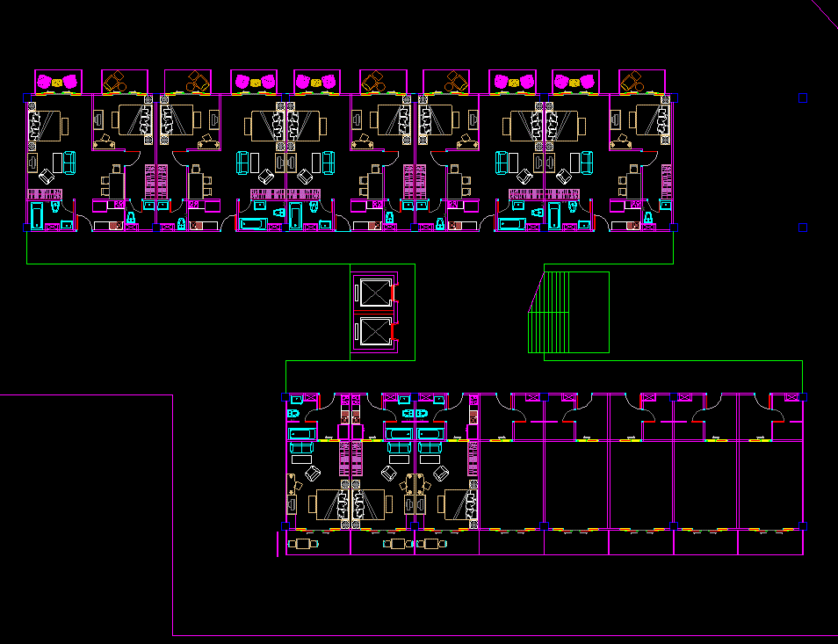The height and width of the screenshot is (644, 838).
Task: Select leftmost cyan bathtub in lower block
Action: click(x=302, y=434)
